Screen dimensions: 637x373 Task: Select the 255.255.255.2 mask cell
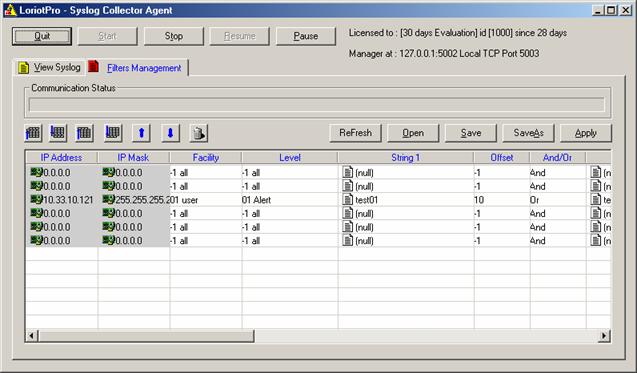coord(134,200)
